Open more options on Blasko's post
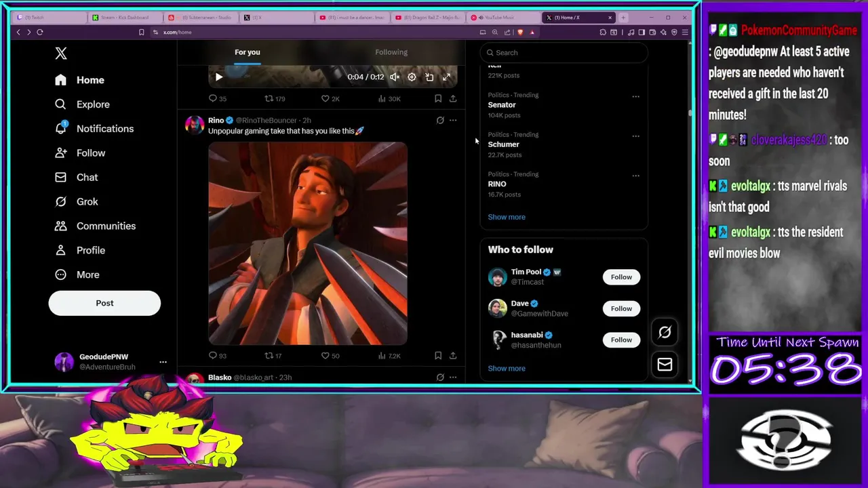The width and height of the screenshot is (868, 488). 453,378
